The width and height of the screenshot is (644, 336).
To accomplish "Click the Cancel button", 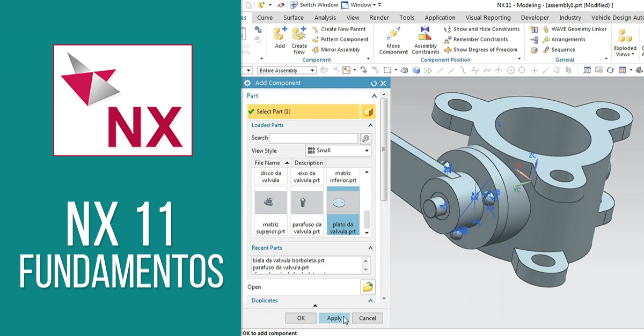I will pos(367,318).
